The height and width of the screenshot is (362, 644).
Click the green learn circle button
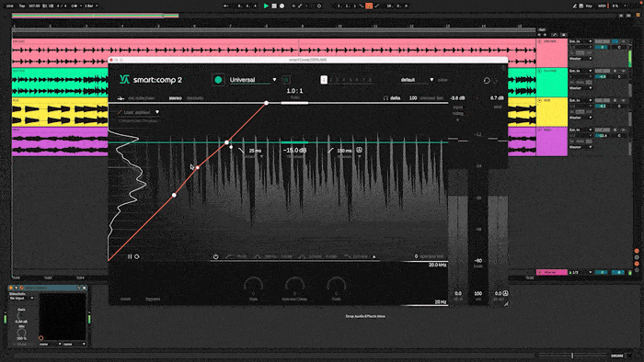[218, 80]
